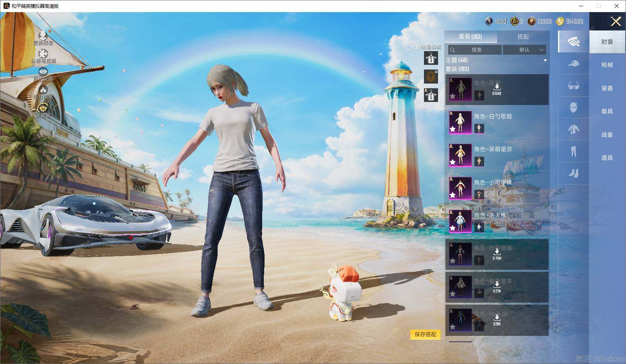Select the face mask category icon

[574, 107]
